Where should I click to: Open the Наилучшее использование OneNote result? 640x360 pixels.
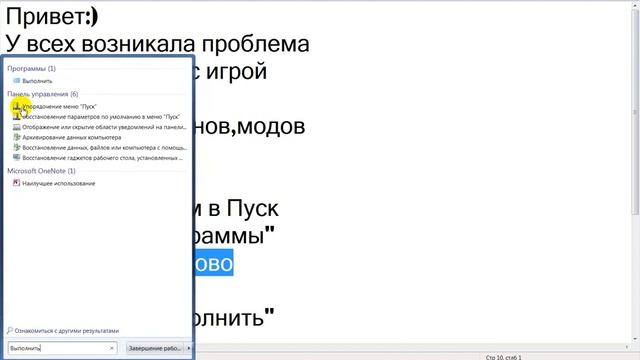[59, 183]
